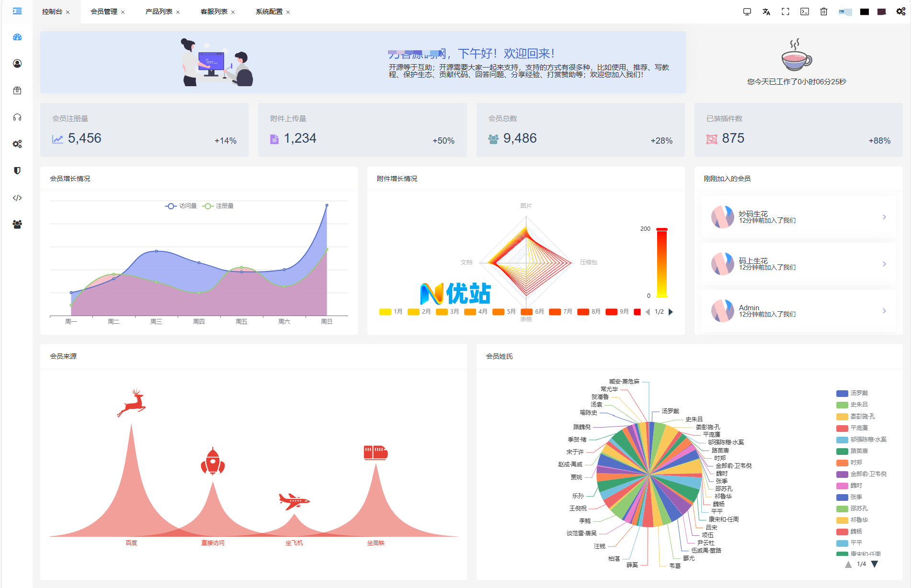
Task: Open the code brackets sidebar icon
Action: pos(17,198)
